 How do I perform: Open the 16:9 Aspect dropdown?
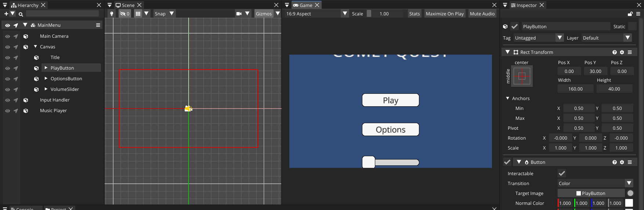pyautogui.click(x=317, y=14)
